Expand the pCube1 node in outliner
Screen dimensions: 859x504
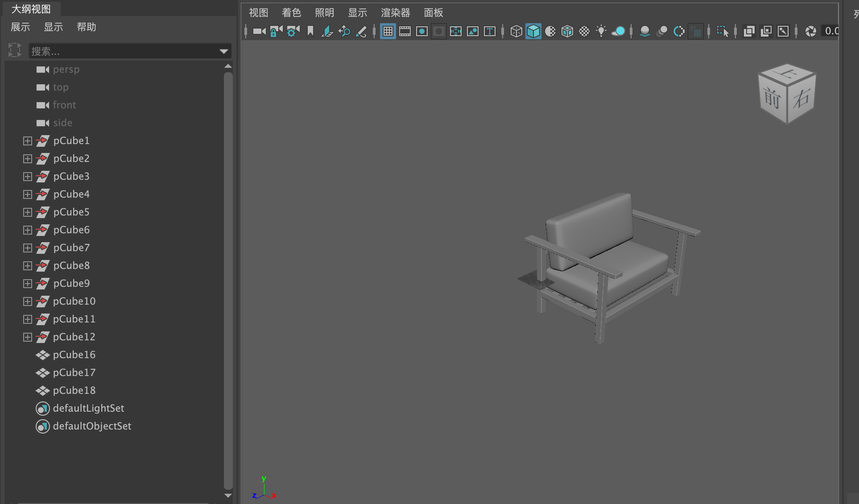(28, 141)
